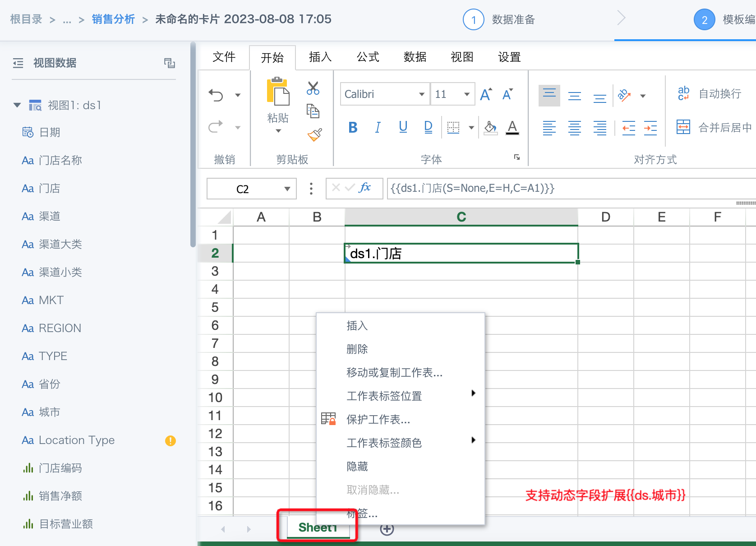Click the add new sheet plus icon
756x546 pixels.
click(x=387, y=529)
